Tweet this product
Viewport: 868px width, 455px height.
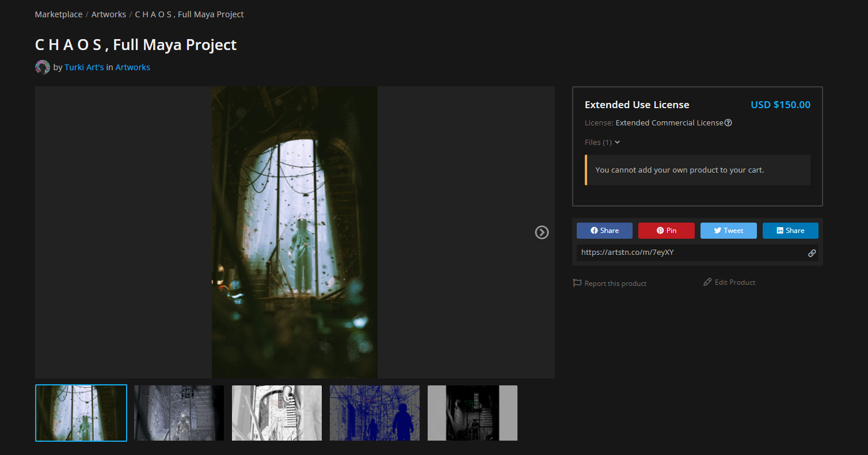(729, 231)
